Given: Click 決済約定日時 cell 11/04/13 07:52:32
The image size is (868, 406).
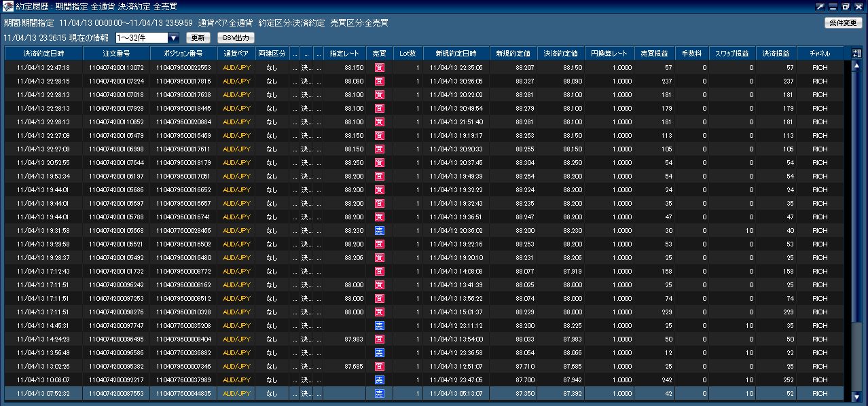Looking at the screenshot, I should pyautogui.click(x=44, y=394).
